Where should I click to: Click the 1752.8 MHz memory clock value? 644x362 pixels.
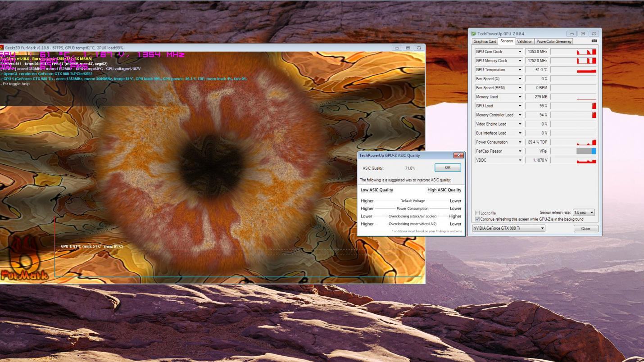point(537,61)
